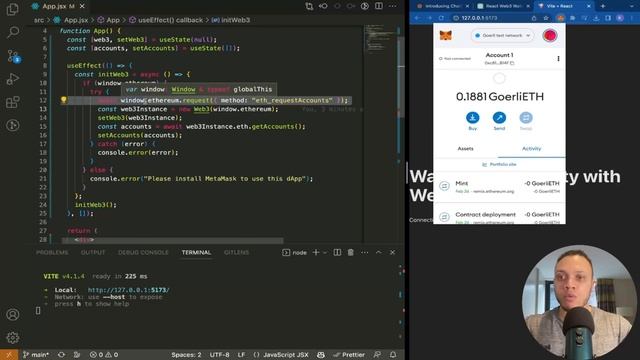Click Prettier in the status bar
The image size is (640, 360).
349,355
